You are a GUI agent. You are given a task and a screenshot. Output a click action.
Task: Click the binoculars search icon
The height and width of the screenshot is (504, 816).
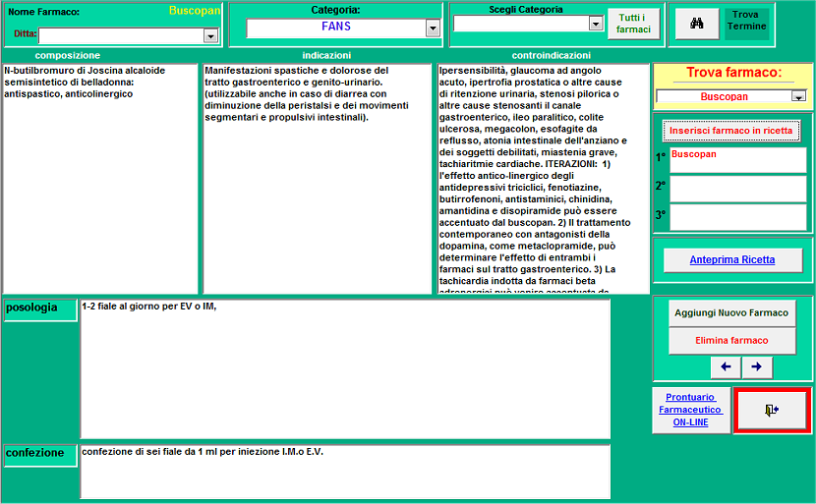(697, 24)
